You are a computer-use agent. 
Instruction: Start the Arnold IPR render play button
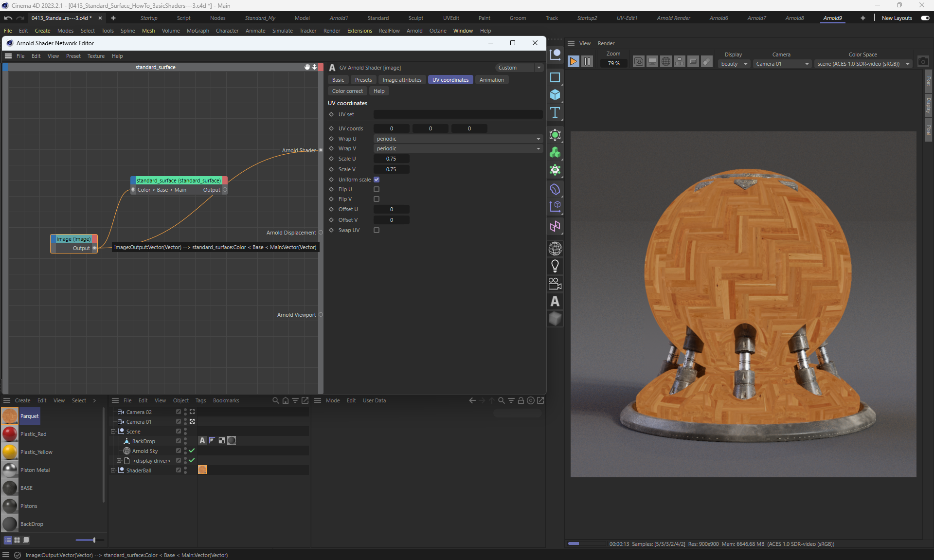574,61
